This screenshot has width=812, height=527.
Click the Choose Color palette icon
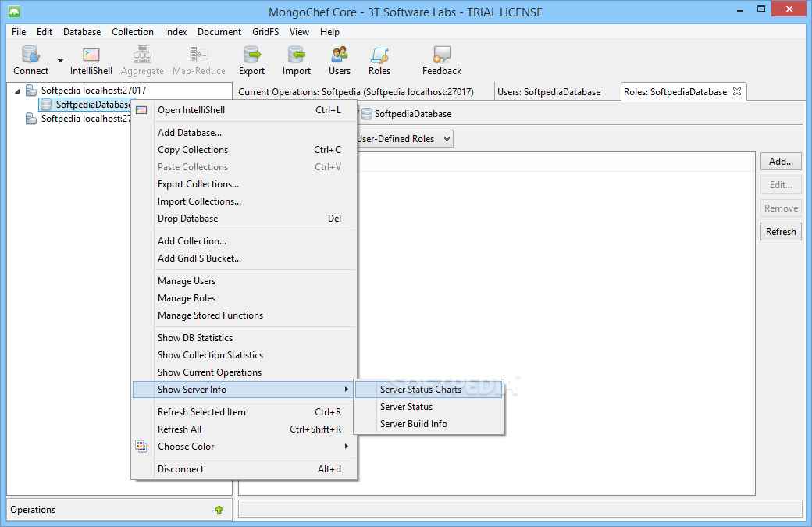[x=141, y=447]
